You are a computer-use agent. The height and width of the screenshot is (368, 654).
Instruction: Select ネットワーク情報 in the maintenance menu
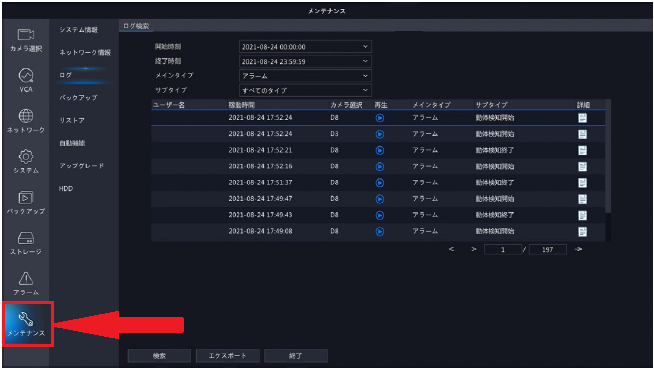[x=85, y=53]
